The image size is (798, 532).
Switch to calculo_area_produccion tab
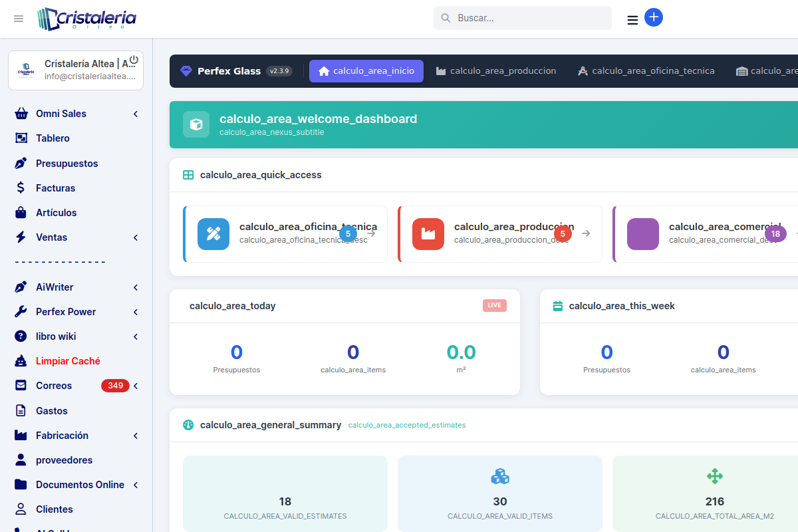pyautogui.click(x=496, y=71)
